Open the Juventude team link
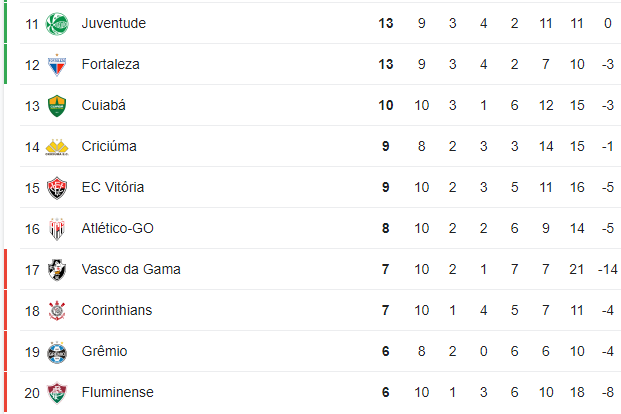The image size is (621, 414). [x=114, y=23]
